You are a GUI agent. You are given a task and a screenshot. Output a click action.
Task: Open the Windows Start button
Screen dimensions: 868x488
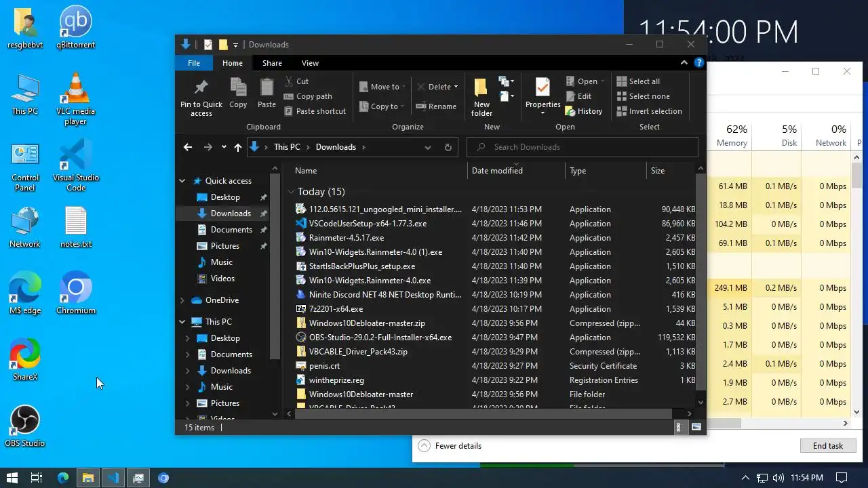tap(12, 478)
